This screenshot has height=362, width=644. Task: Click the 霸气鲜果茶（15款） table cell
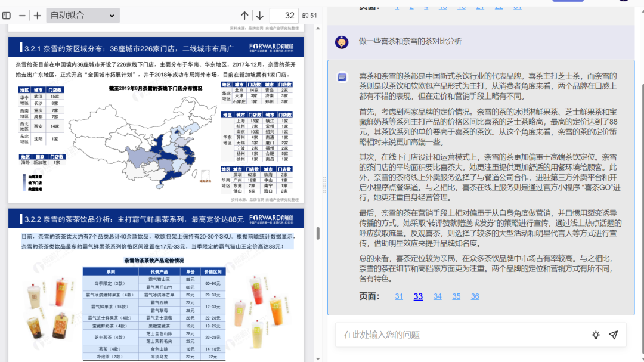(x=110, y=307)
